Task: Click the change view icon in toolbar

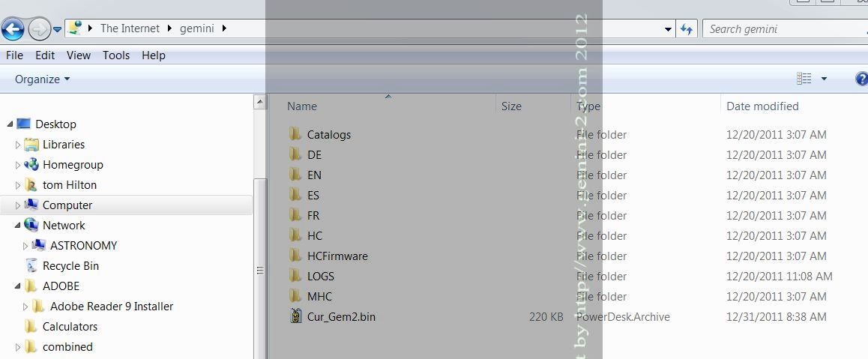Action: 804,79
